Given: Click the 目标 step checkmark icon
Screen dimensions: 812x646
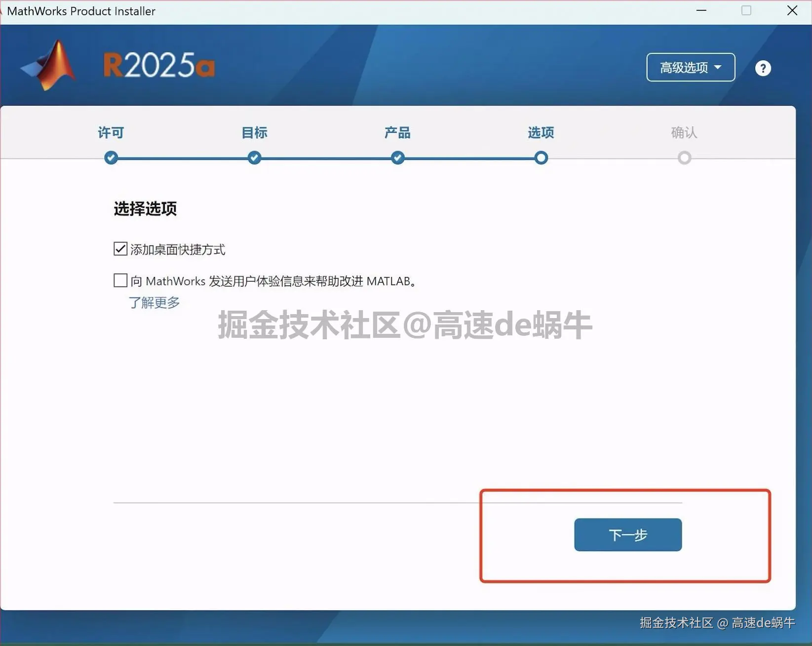Looking at the screenshot, I should [x=254, y=158].
